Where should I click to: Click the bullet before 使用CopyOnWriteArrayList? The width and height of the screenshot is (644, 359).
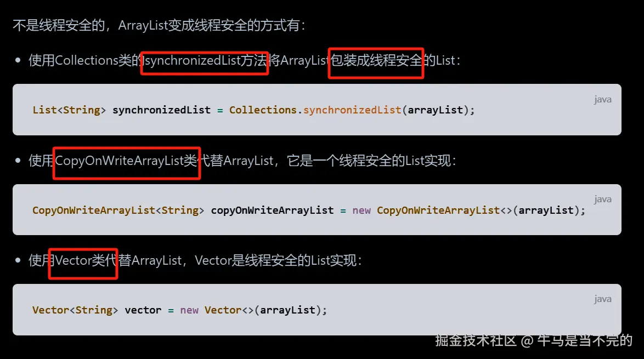pyautogui.click(x=18, y=161)
